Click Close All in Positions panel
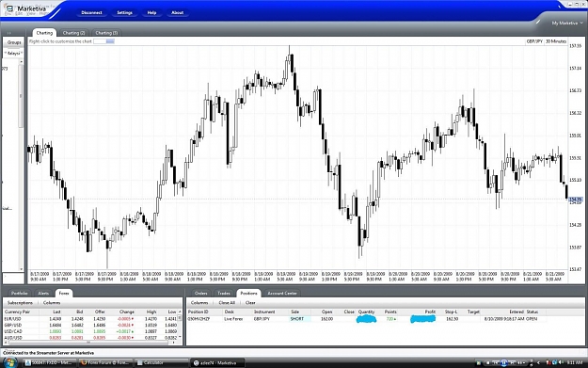The image size is (588, 368). [227, 303]
